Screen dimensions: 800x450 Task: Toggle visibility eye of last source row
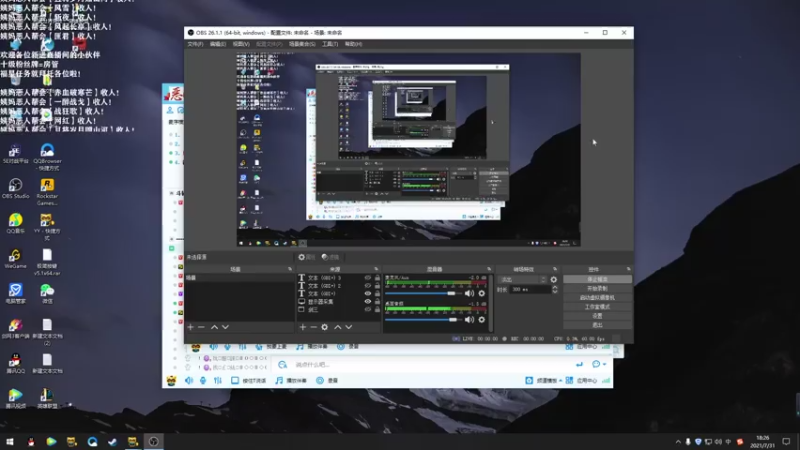tap(367, 310)
